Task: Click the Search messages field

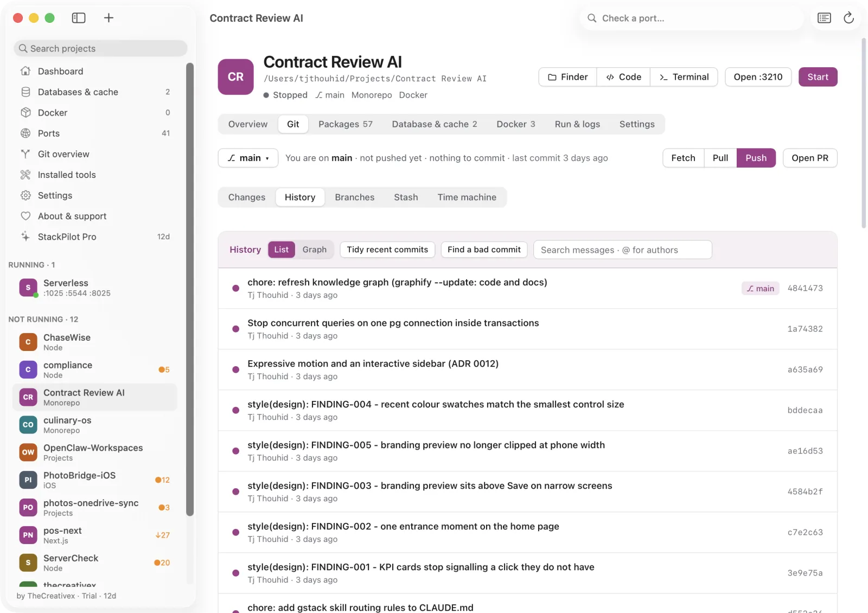Action: 623,250
